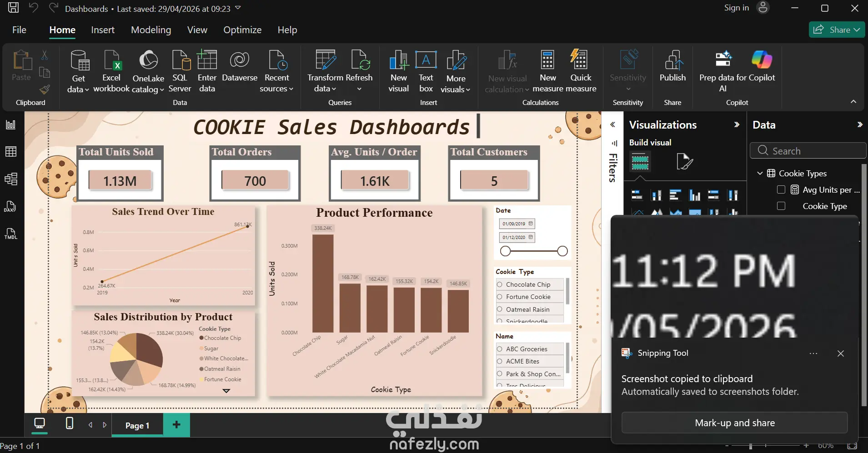
Task: Open DAX query view in left sidebar
Action: click(10, 207)
